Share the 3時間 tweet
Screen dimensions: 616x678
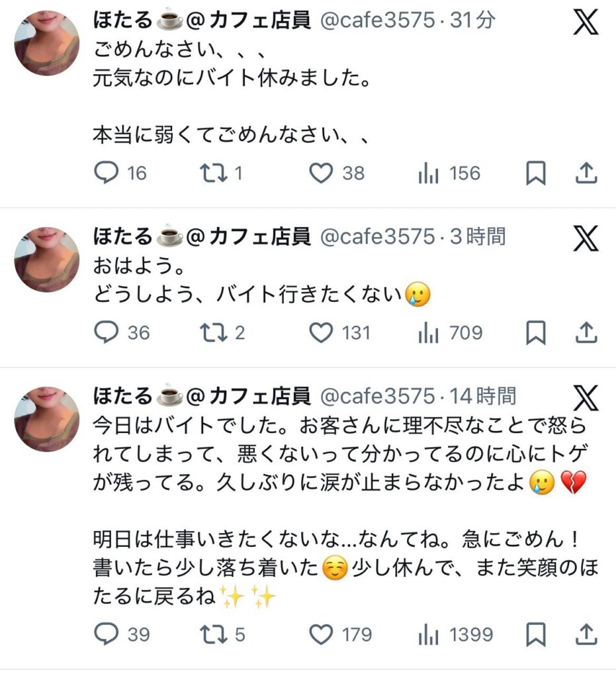pos(586,332)
